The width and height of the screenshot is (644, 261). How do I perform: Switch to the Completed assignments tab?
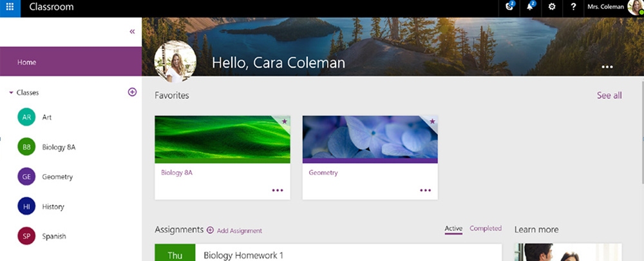[486, 229]
